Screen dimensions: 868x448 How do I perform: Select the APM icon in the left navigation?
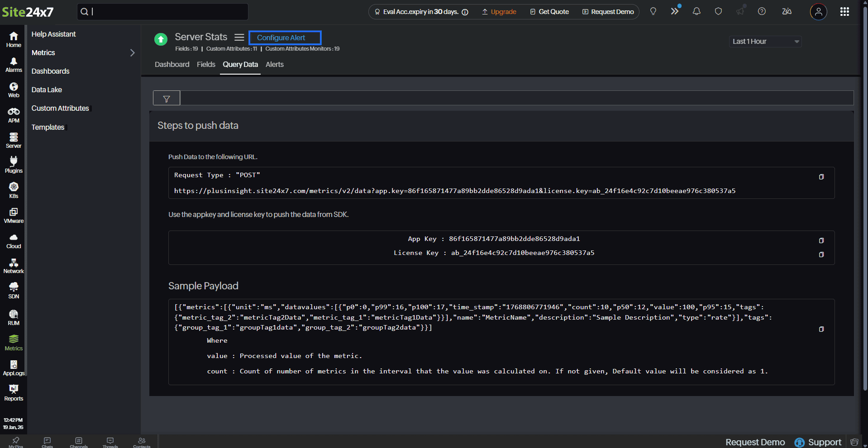[x=13, y=114]
